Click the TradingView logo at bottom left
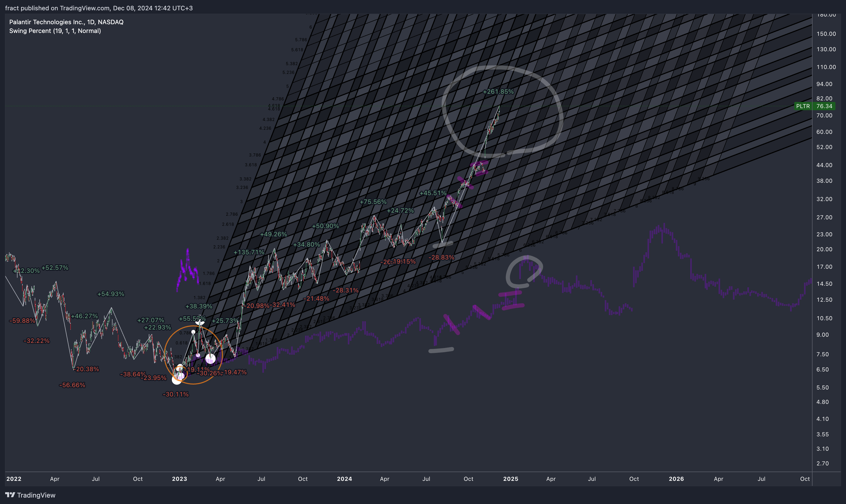 point(30,495)
